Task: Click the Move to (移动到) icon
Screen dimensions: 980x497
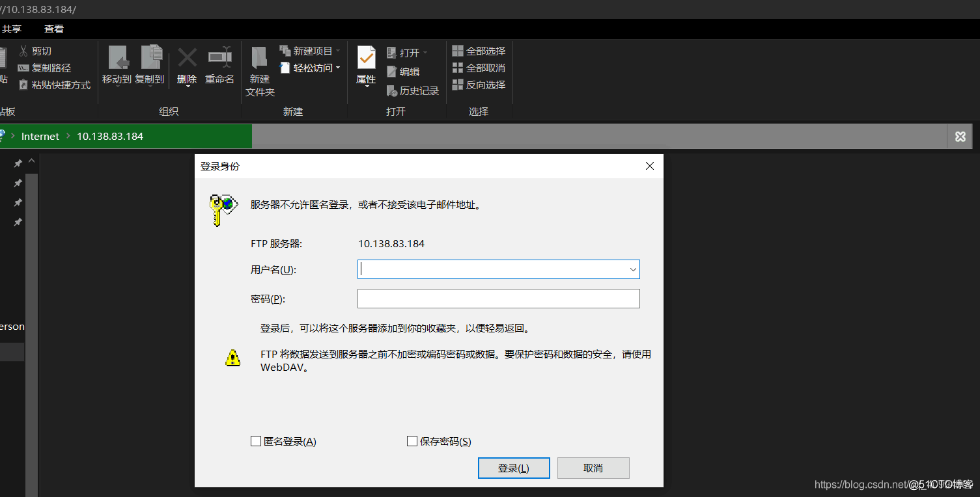Action: pos(117,57)
